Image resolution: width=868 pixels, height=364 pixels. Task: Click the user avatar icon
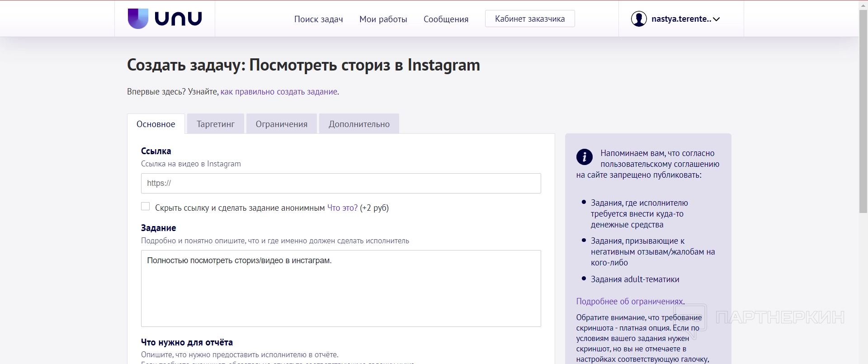tap(639, 19)
